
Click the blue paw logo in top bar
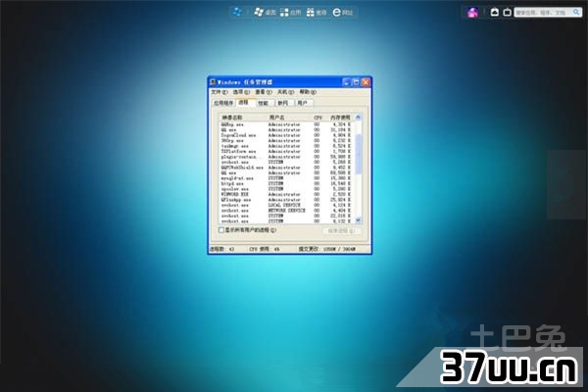click(237, 12)
